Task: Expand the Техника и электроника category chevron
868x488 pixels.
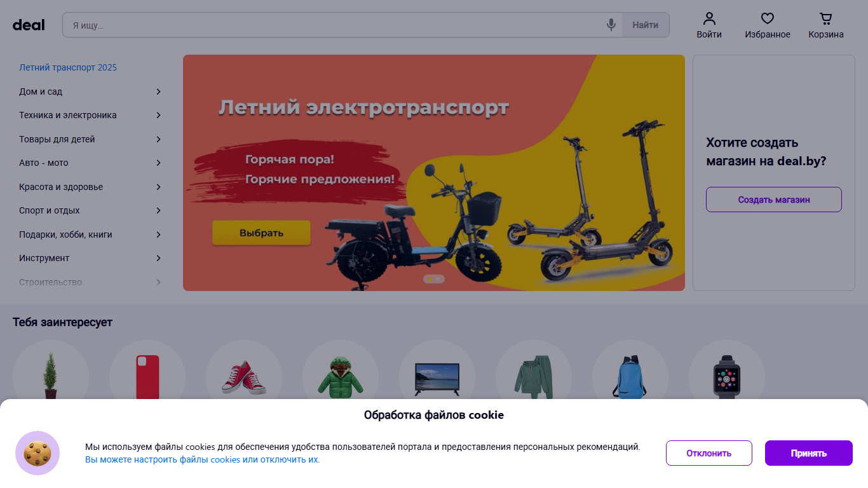Action: [158, 115]
